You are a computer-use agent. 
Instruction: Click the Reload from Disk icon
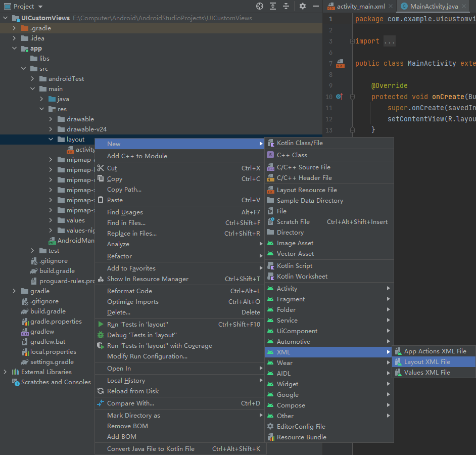tap(101, 391)
